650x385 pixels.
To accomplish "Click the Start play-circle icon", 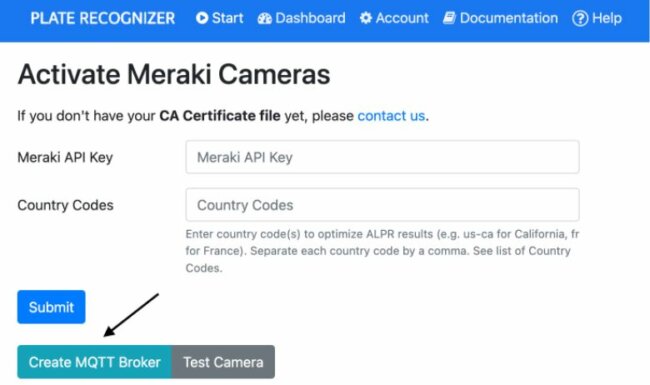I will click(x=202, y=18).
